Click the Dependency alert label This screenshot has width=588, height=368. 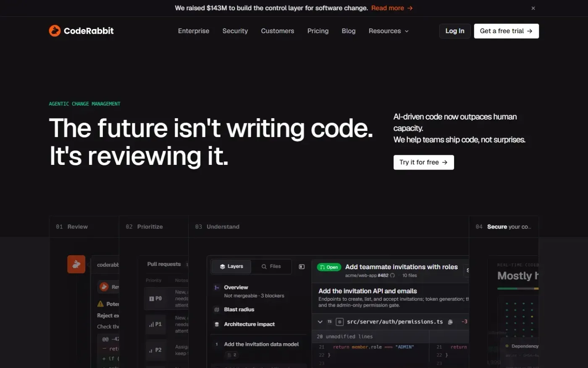click(x=525, y=346)
